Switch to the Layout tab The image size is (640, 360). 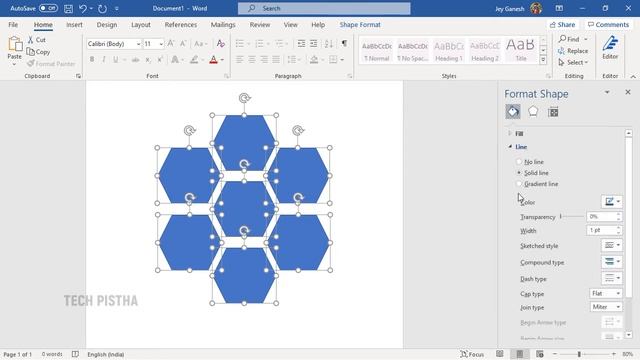[x=141, y=24]
